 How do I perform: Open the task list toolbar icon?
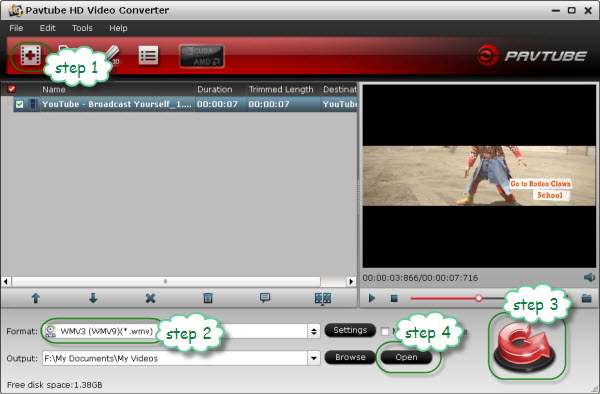(148, 56)
